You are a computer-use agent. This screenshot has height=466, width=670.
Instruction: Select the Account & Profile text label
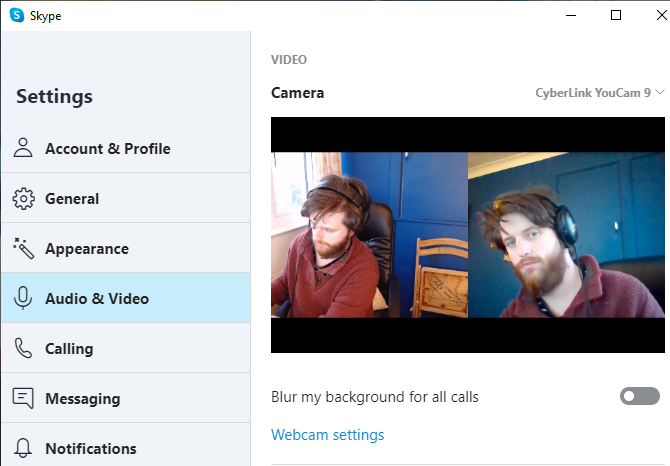[x=107, y=149]
